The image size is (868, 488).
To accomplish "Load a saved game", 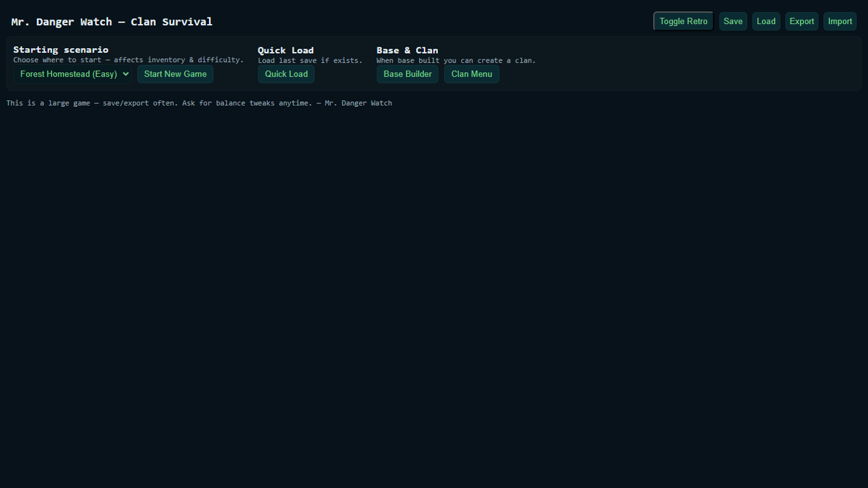I will [x=766, y=21].
